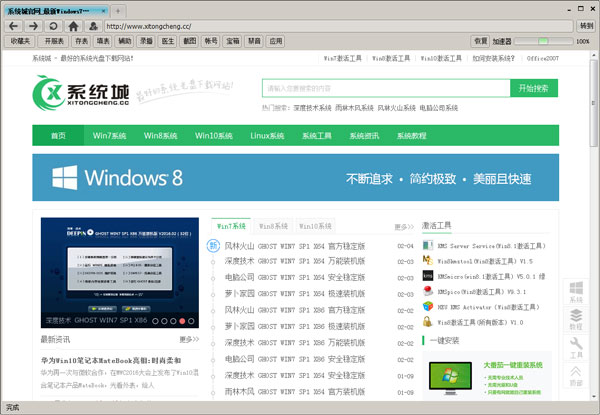Click hot search term 电脑公司系统

point(439,108)
